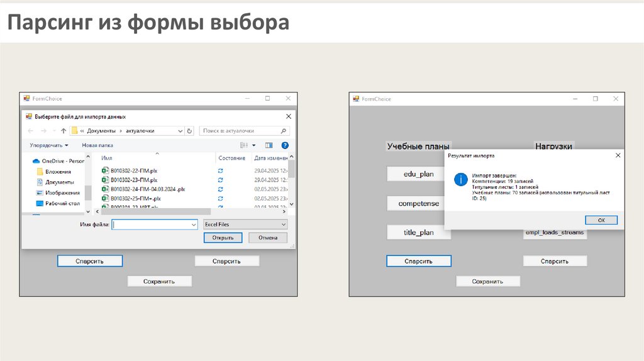Open the Упорядочить dropdown menu
This screenshot has height=361, width=644.
(x=49, y=145)
